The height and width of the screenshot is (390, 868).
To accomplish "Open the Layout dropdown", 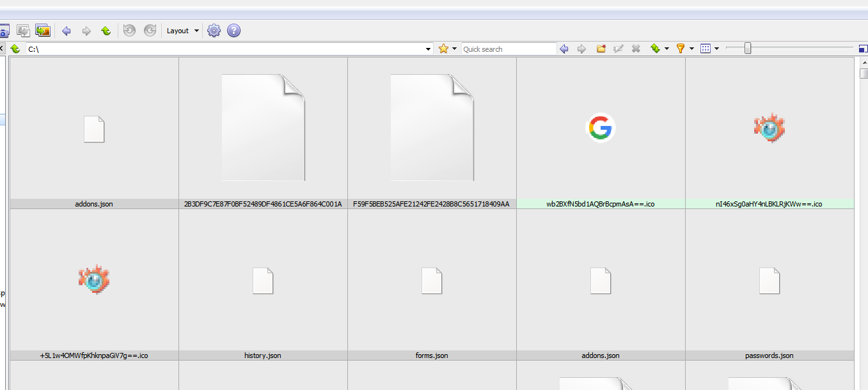I will click(x=183, y=31).
